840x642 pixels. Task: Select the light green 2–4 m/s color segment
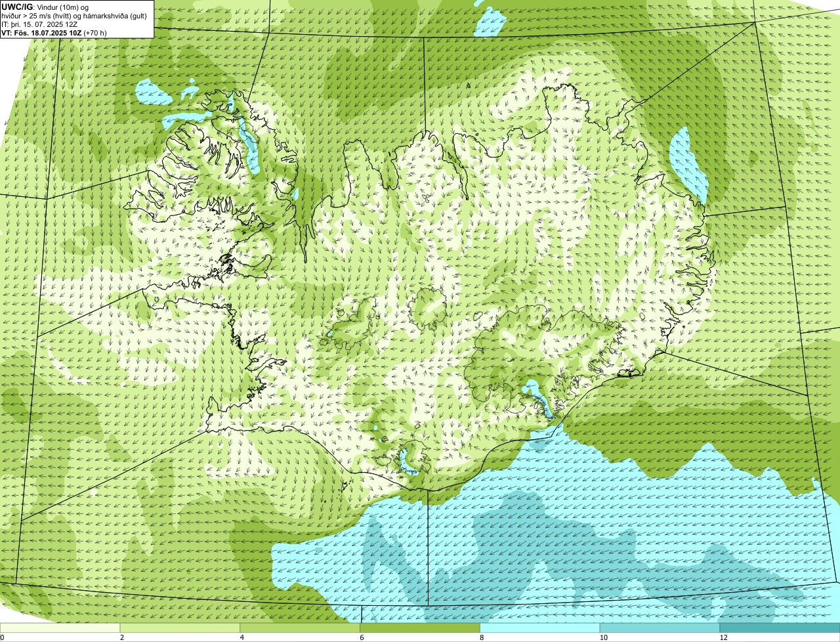(x=180, y=628)
